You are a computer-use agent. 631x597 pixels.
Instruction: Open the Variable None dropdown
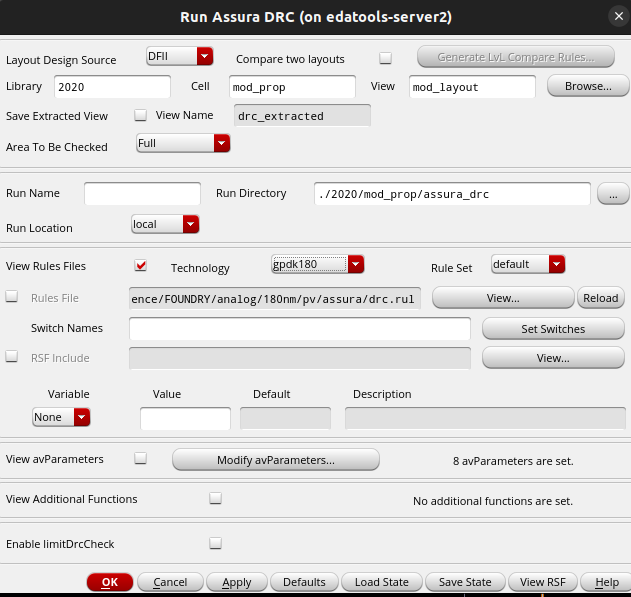click(x=61, y=417)
